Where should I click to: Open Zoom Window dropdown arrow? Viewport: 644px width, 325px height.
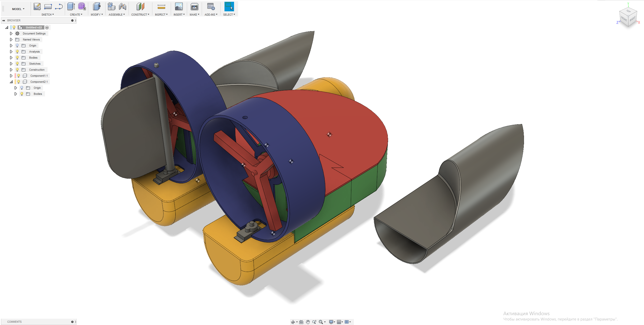[x=325, y=322]
